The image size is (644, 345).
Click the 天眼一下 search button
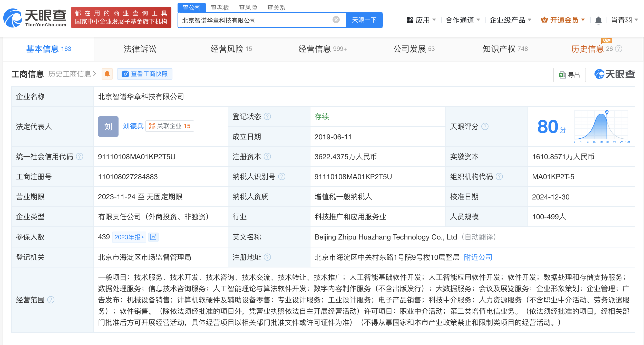click(x=364, y=20)
